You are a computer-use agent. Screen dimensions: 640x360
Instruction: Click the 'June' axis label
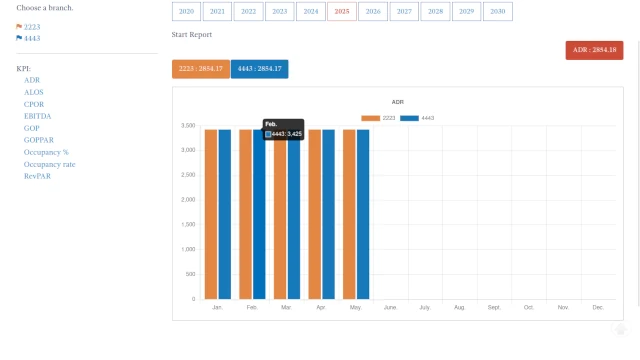tap(390, 307)
